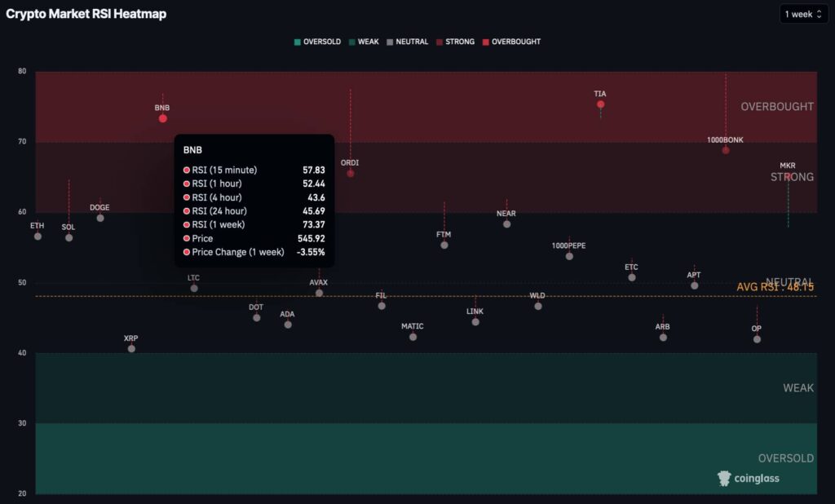This screenshot has width=835, height=504.
Task: Click the Price 545.92 tooltip row
Action: (x=254, y=239)
